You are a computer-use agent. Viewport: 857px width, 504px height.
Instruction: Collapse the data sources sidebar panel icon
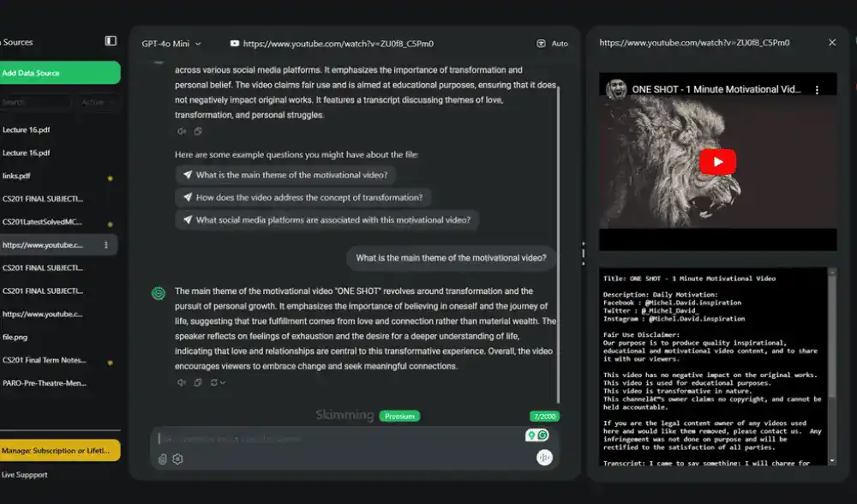tap(111, 41)
